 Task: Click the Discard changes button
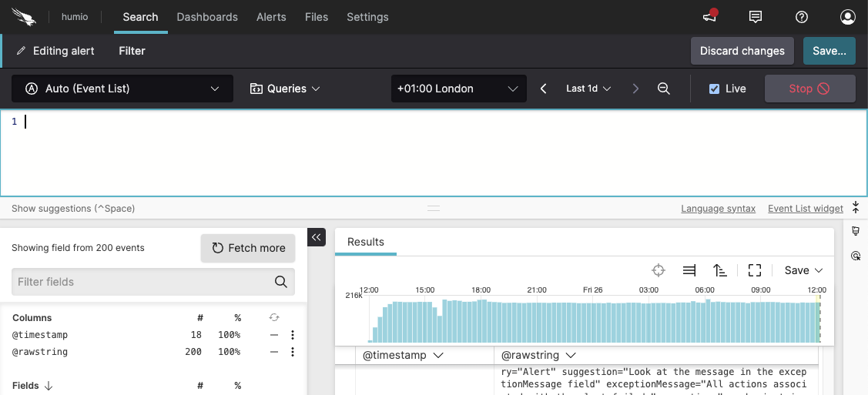[x=742, y=51]
